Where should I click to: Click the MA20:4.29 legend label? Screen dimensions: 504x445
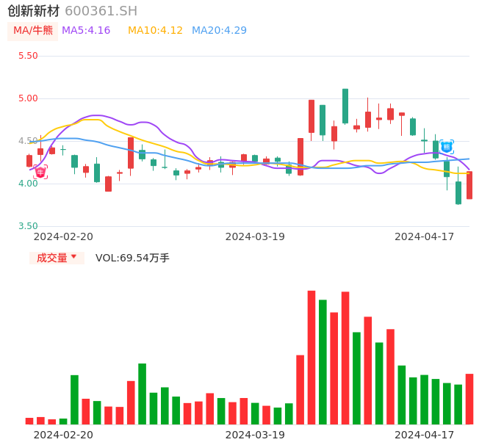click(219, 31)
